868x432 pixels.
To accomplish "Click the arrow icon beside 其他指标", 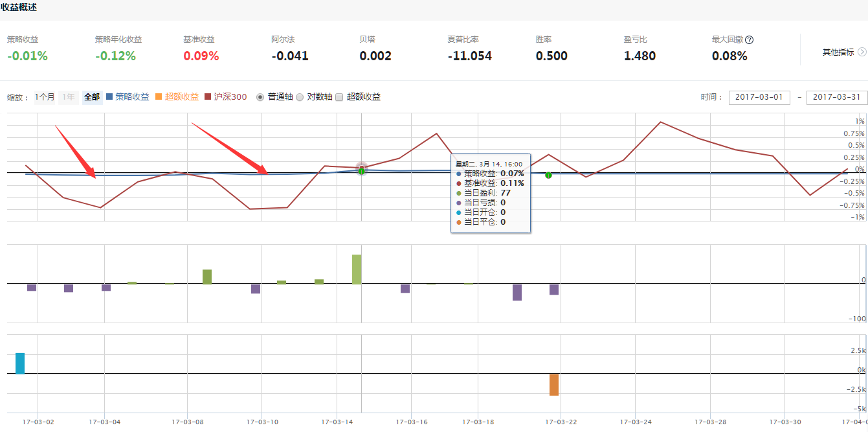I will click(x=862, y=52).
